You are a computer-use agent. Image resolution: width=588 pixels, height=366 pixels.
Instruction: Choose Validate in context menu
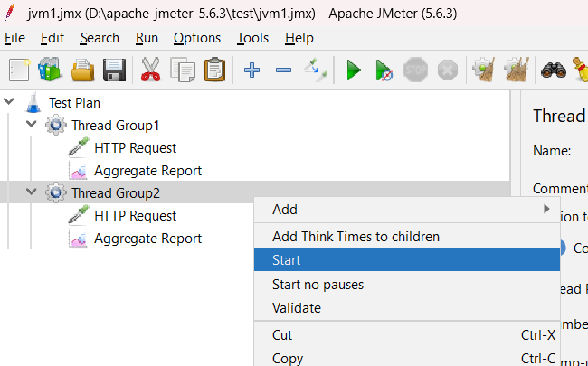(407, 308)
